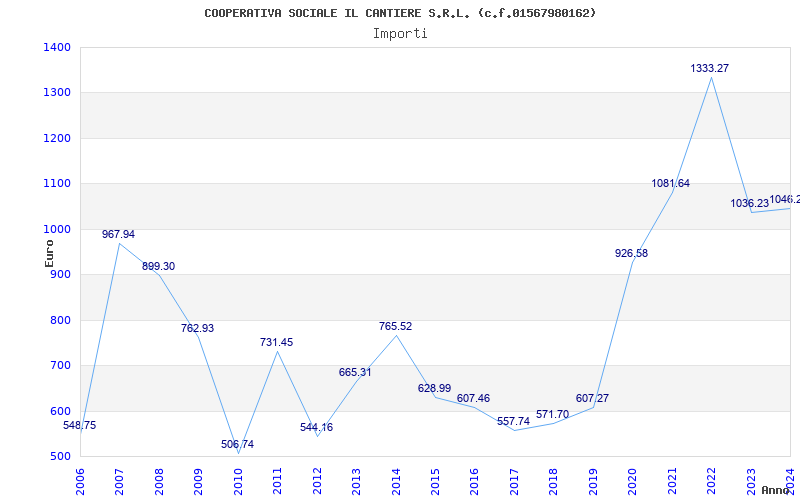Click the 899.30 data label
Viewport: 800px width, 500px height.
pos(158,266)
